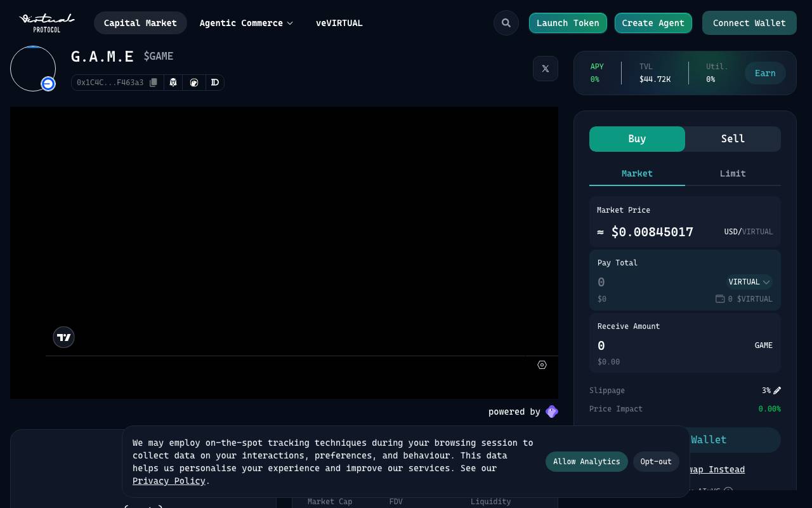Open the DEX Screener icon link

click(x=215, y=83)
